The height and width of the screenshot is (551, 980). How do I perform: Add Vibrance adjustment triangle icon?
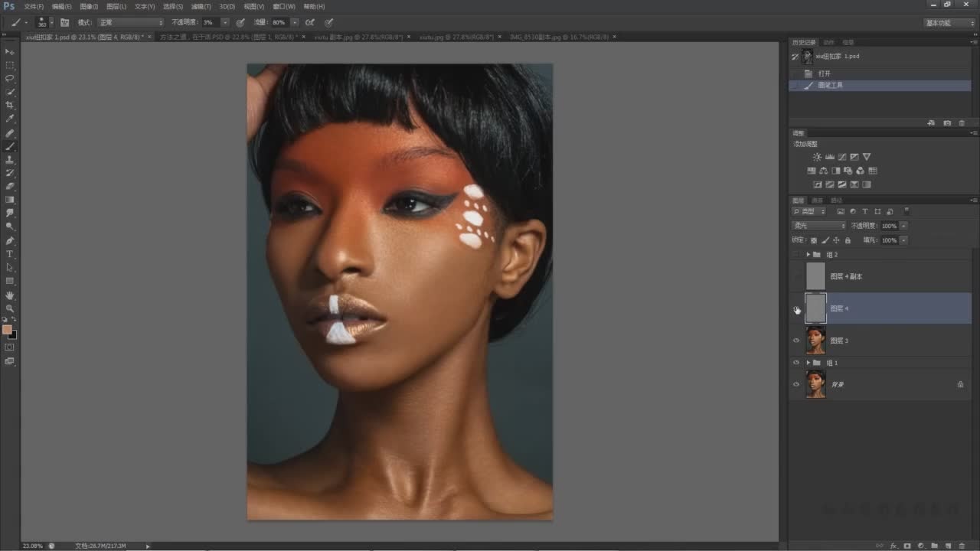pos(866,157)
